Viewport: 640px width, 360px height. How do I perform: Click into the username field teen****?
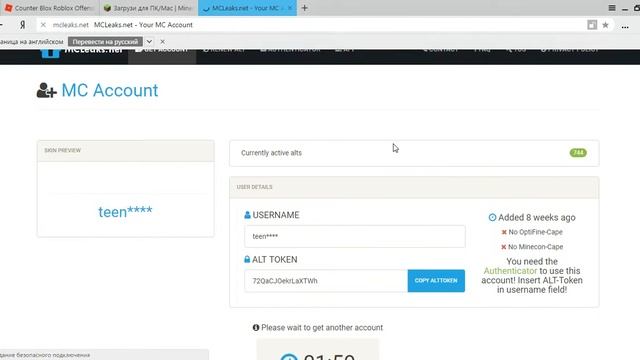click(354, 236)
